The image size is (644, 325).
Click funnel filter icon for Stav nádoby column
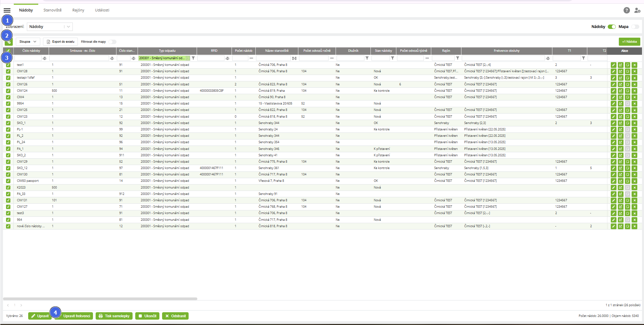point(392,58)
